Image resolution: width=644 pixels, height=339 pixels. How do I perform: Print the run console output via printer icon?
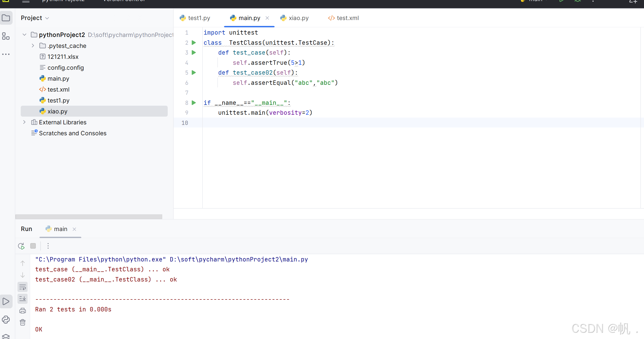pos(23,310)
